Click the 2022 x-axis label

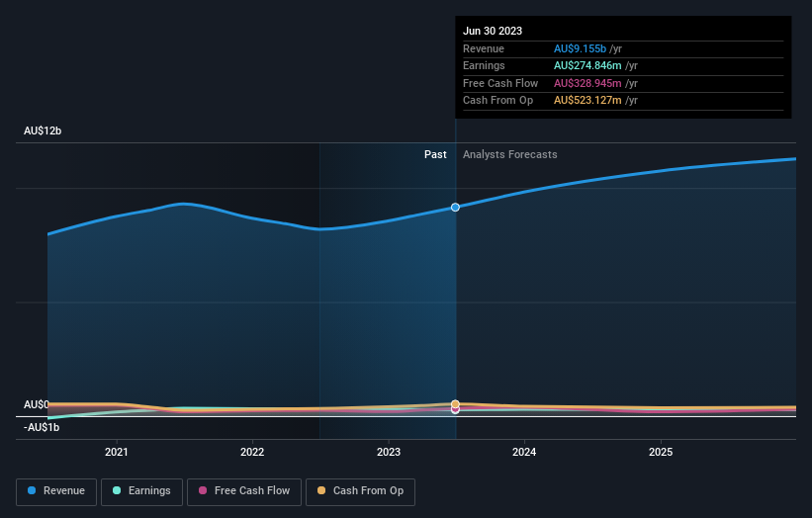tap(252, 452)
